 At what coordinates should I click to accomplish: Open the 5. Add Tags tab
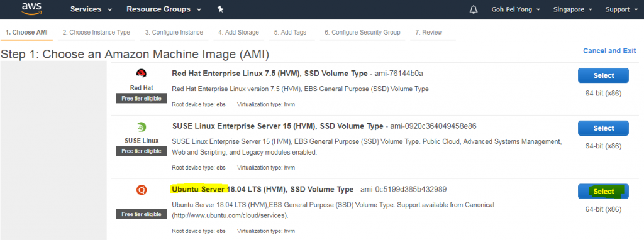(290, 33)
